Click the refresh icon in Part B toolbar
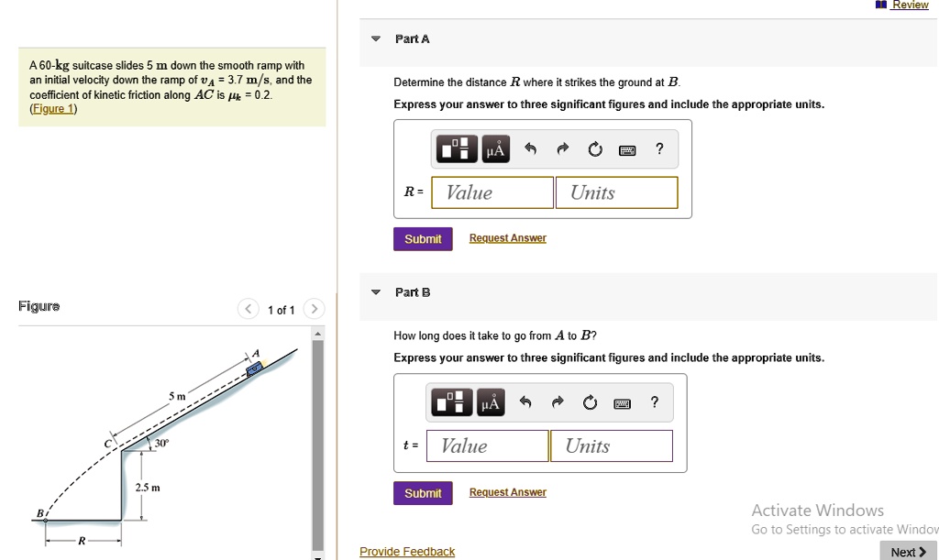Viewport: 939px width, 560px height. coord(590,401)
